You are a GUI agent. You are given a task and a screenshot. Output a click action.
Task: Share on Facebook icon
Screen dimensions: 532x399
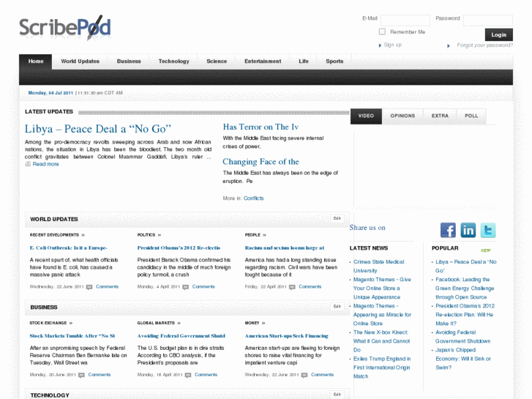point(448,230)
